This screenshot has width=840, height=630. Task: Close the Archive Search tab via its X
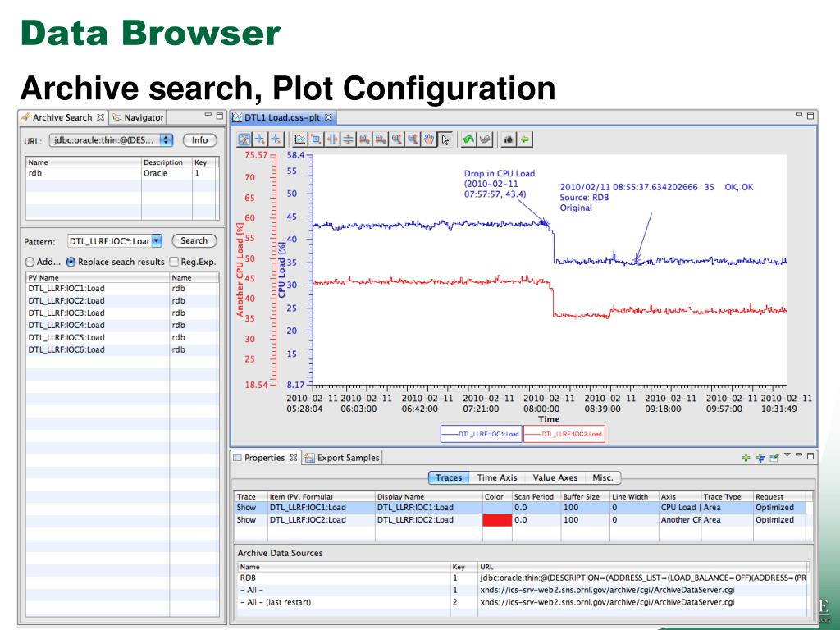click(x=100, y=116)
